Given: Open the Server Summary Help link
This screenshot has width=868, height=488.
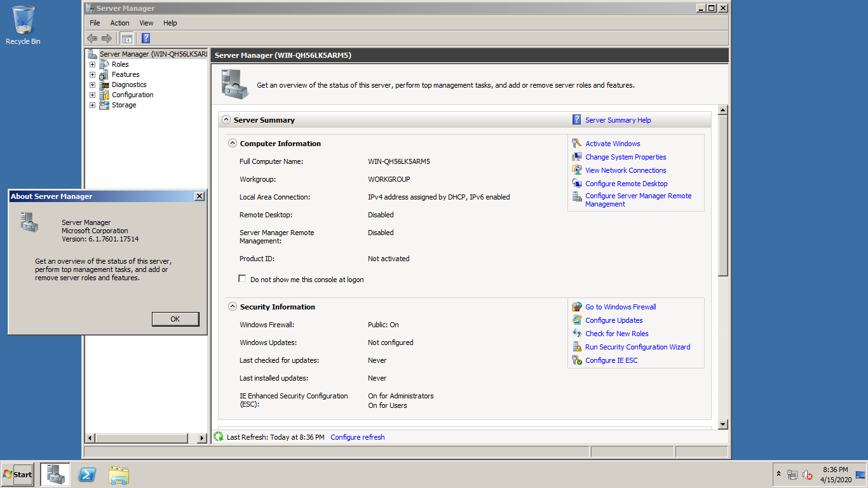Looking at the screenshot, I should click(618, 120).
